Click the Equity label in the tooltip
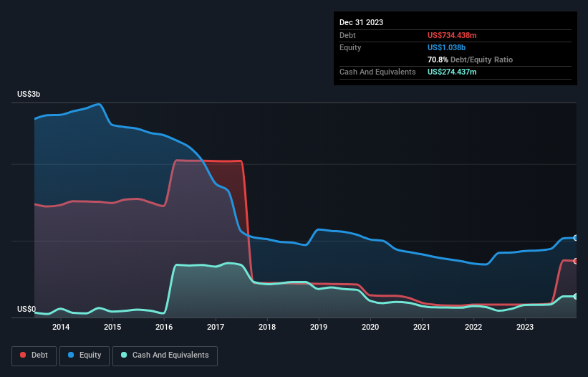The width and height of the screenshot is (588, 377). click(350, 47)
